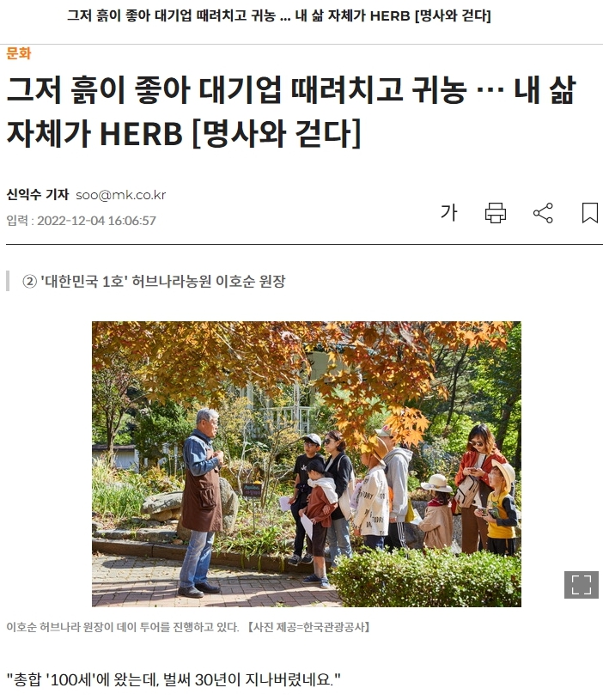This screenshot has width=603, height=700.
Task: Bookmark this article with the ribbon icon
Action: 589,212
